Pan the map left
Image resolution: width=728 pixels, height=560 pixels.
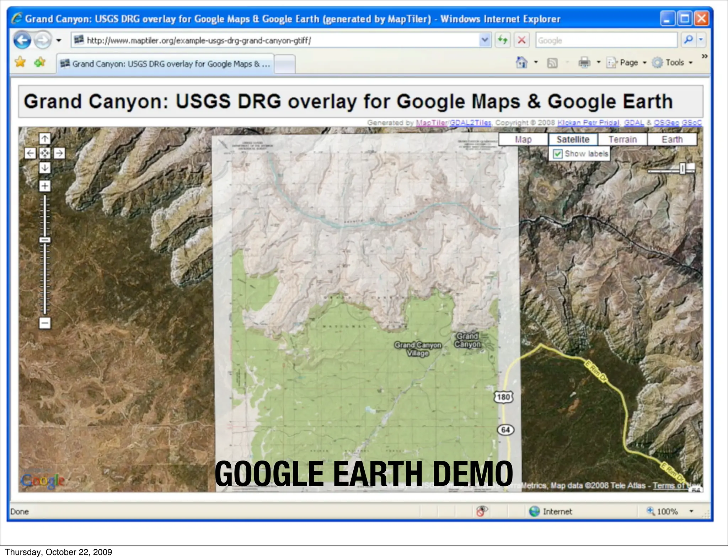coord(30,153)
